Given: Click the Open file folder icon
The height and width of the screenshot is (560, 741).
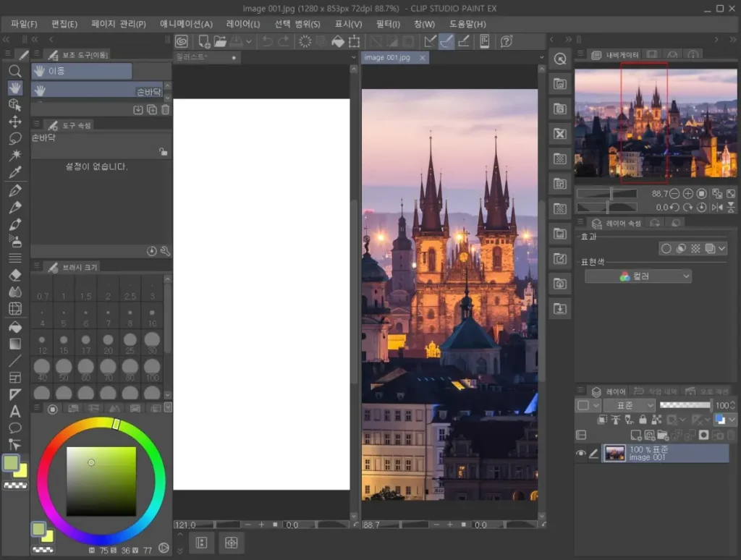Looking at the screenshot, I should point(220,41).
